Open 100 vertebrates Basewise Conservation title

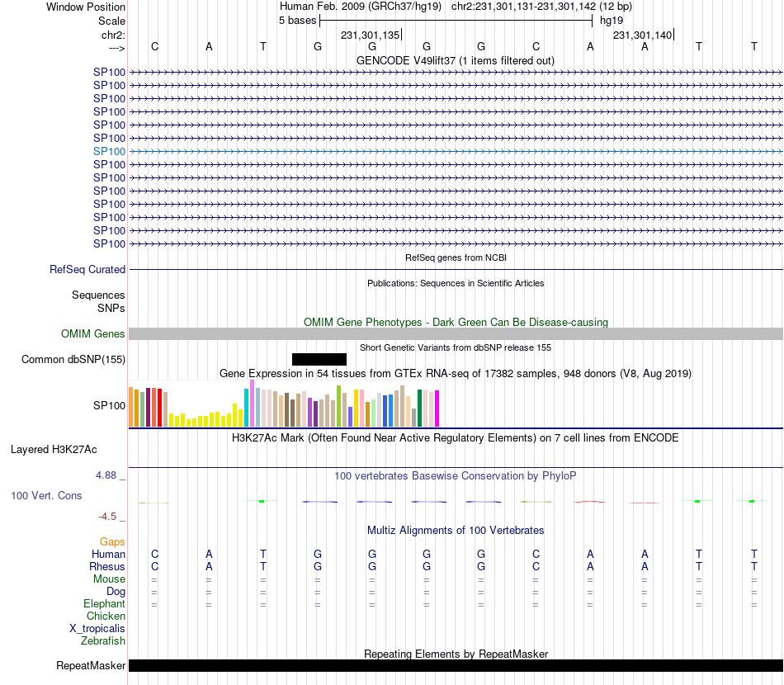pos(455,476)
